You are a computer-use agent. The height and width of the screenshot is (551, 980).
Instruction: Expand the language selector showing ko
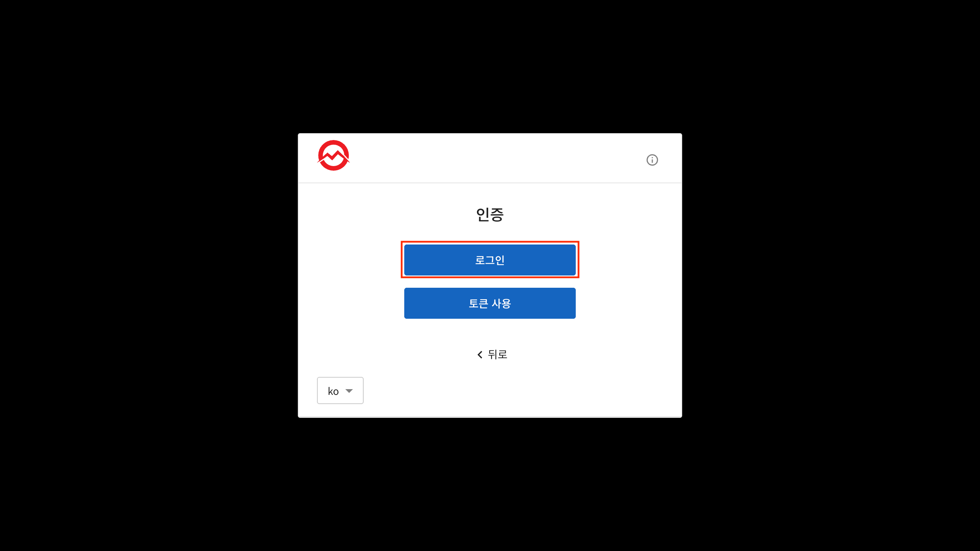(340, 390)
